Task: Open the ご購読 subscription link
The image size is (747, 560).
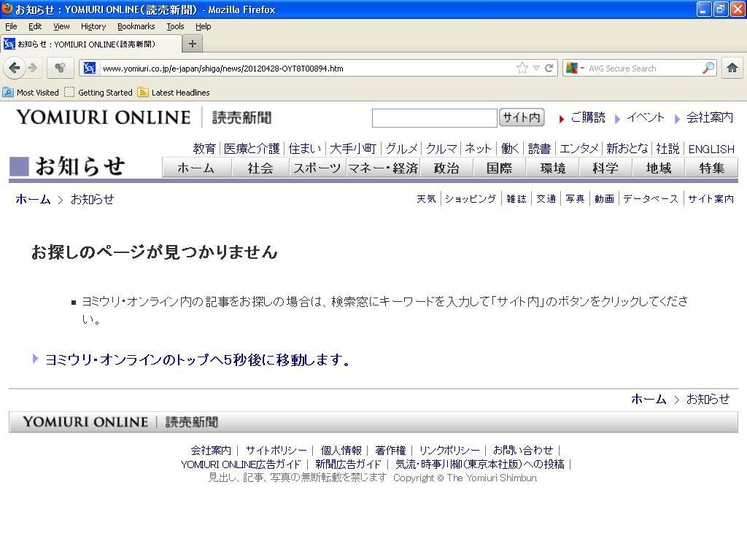Action: coord(588,117)
